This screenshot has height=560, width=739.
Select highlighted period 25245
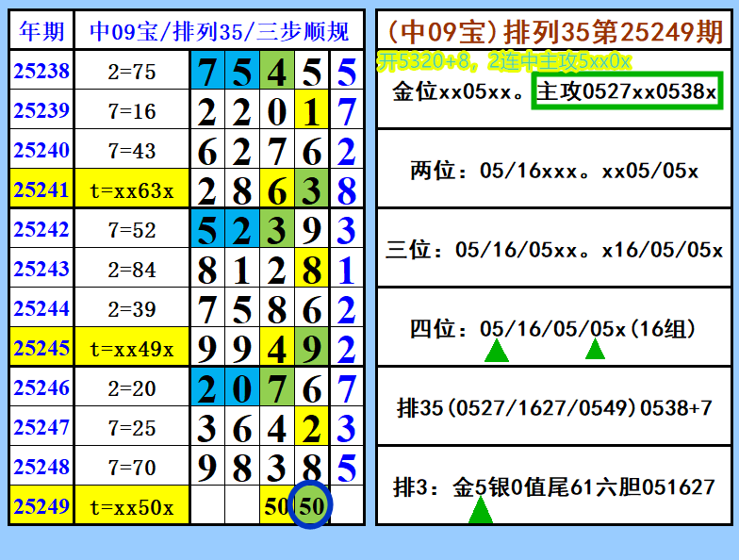coord(41,348)
